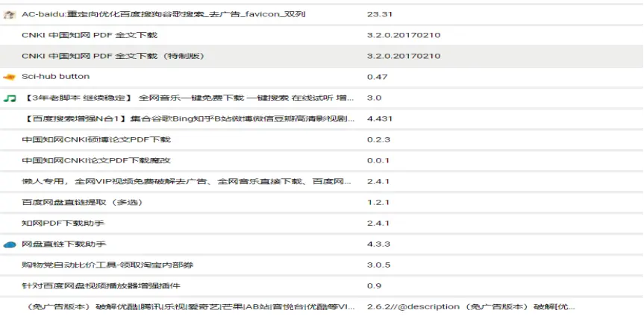Select 中国知网CNKI论文PDF下载魔改 row
Image resolution: width=644 pixels, height=316 pixels.
point(322,161)
